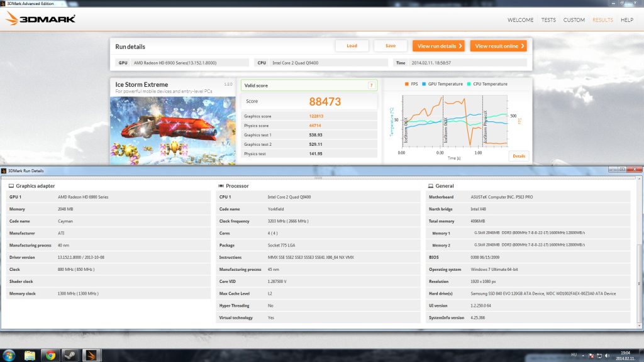Click the 3DMark Advanced Edition title bar icon

click(x=3, y=3)
